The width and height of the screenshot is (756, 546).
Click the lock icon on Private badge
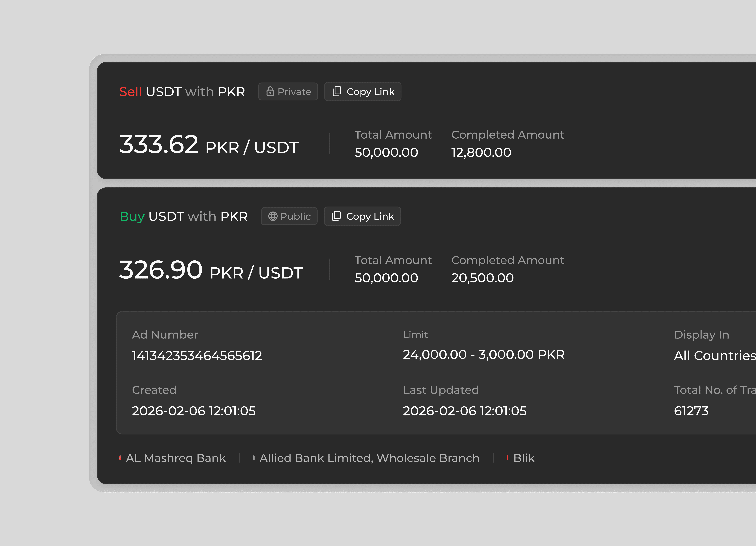270,91
